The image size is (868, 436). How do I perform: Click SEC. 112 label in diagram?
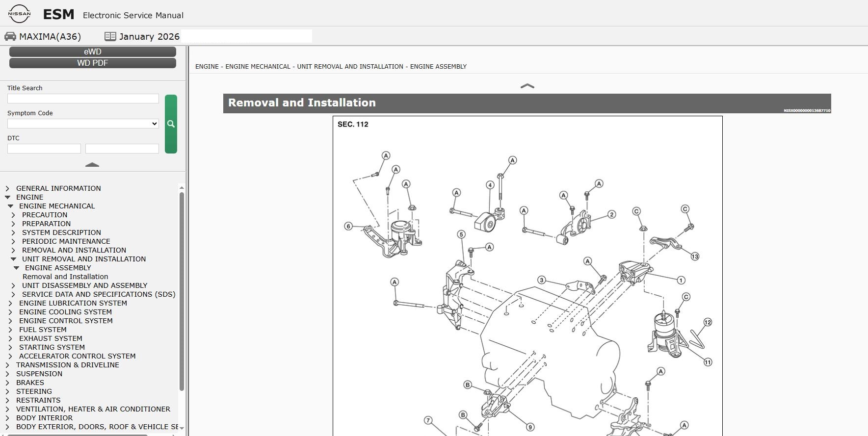[353, 124]
